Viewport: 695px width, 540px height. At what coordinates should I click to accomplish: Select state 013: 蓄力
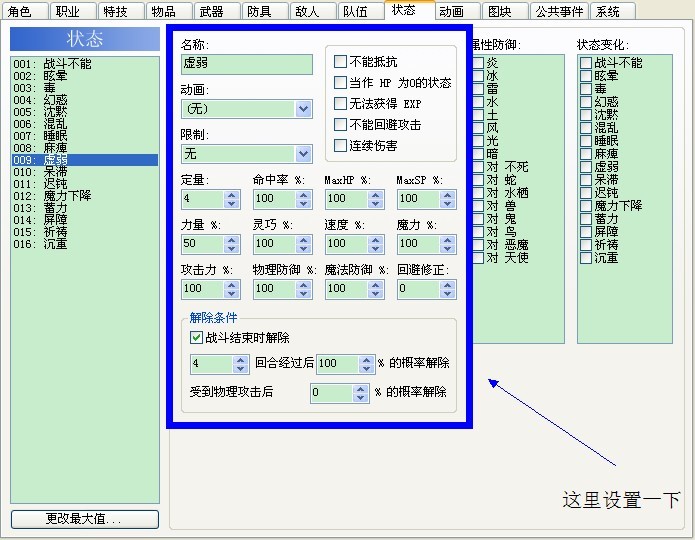point(85,208)
